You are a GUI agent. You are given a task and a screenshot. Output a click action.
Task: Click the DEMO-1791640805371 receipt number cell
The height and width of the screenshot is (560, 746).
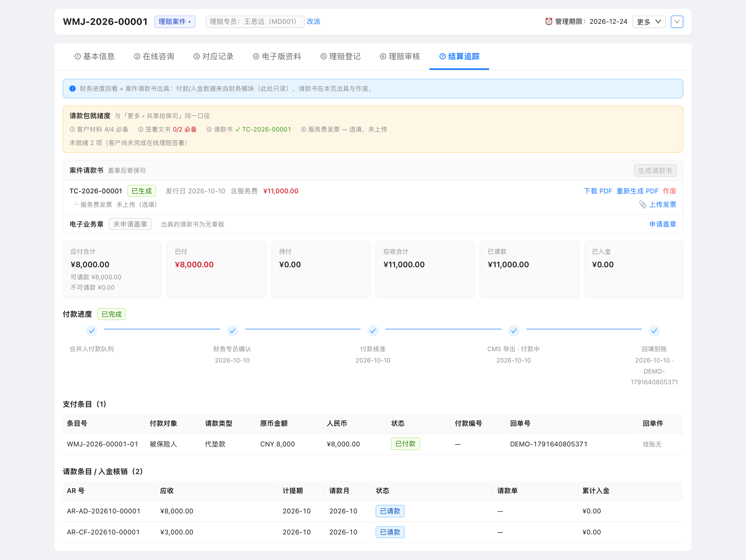tap(549, 444)
